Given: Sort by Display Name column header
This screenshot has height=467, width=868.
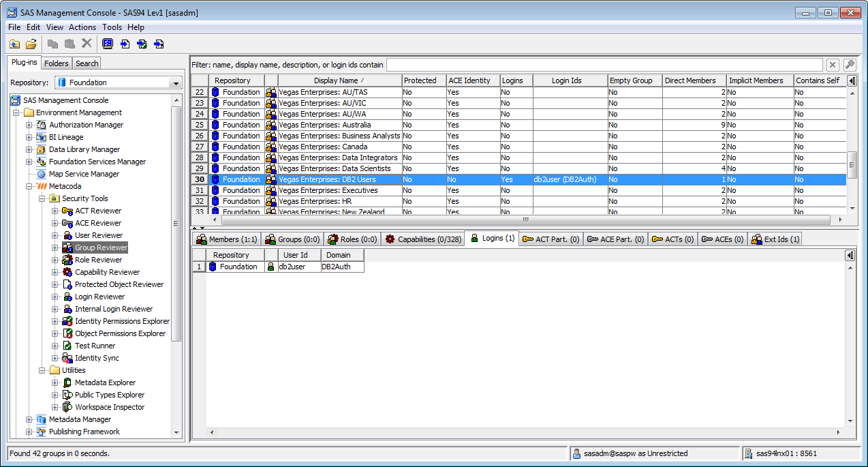Looking at the screenshot, I should click(340, 80).
